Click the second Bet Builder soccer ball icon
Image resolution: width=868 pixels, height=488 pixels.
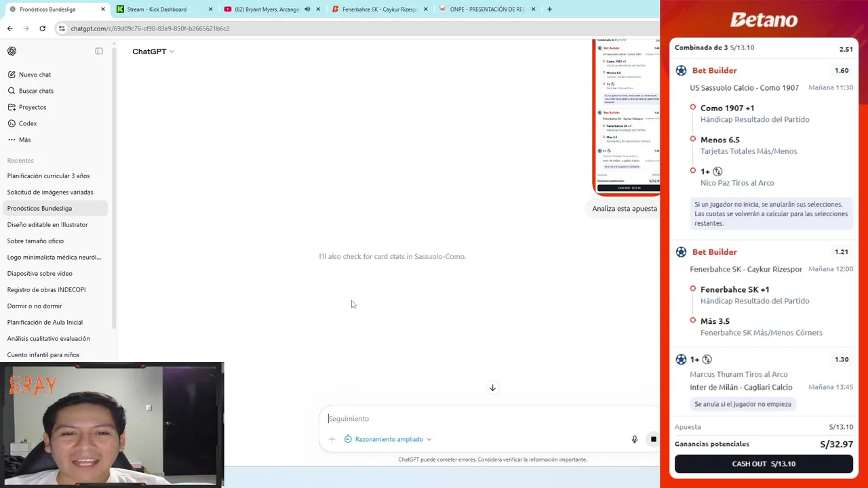tap(681, 252)
